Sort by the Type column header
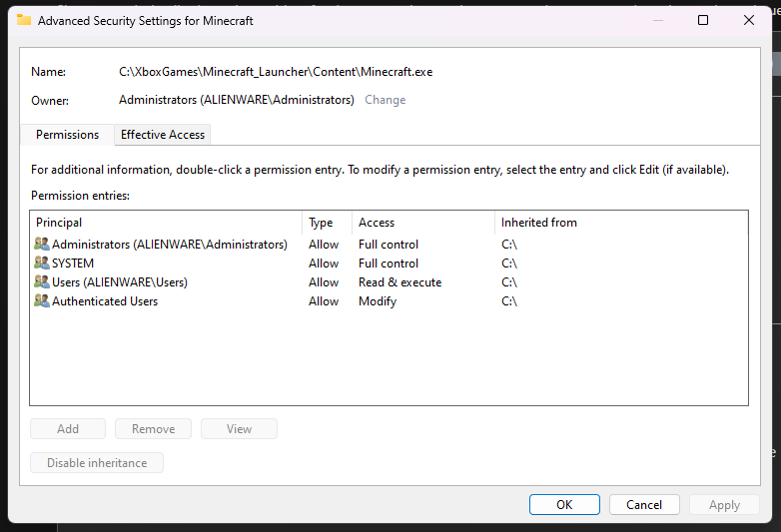This screenshot has height=532, width=781. coord(328,223)
